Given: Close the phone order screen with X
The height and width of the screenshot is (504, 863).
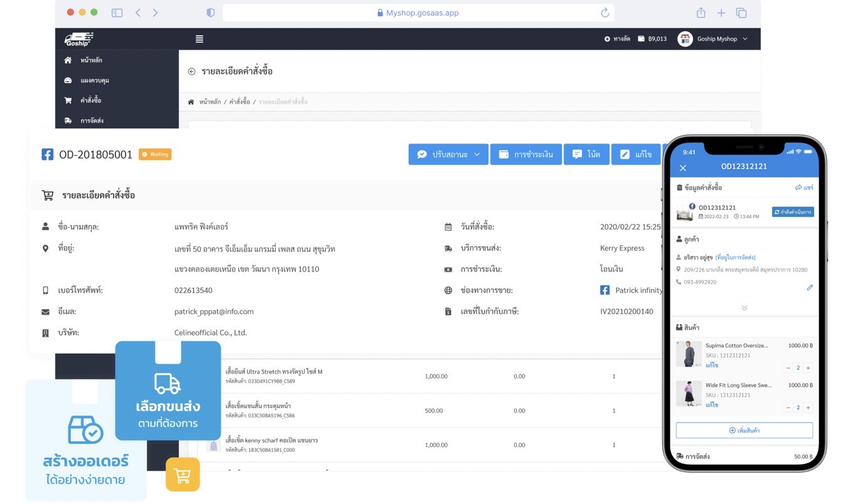Looking at the screenshot, I should click(x=683, y=168).
